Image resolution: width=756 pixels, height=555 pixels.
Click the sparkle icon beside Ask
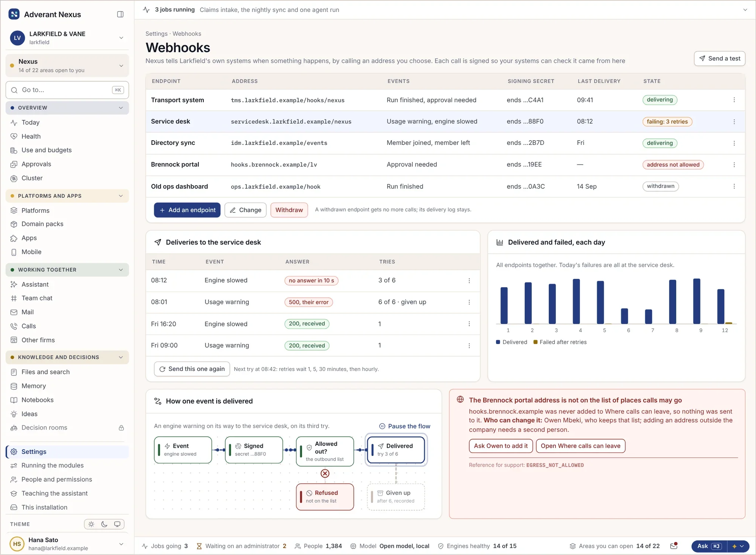734,546
